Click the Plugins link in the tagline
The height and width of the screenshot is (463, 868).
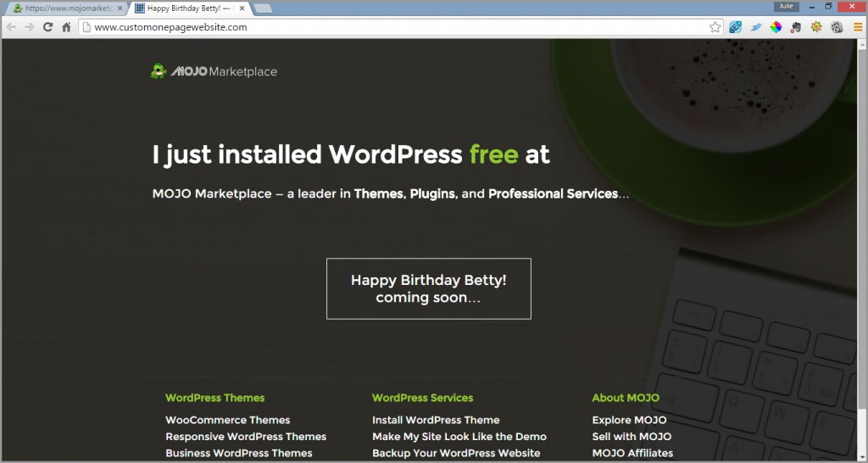click(x=432, y=194)
